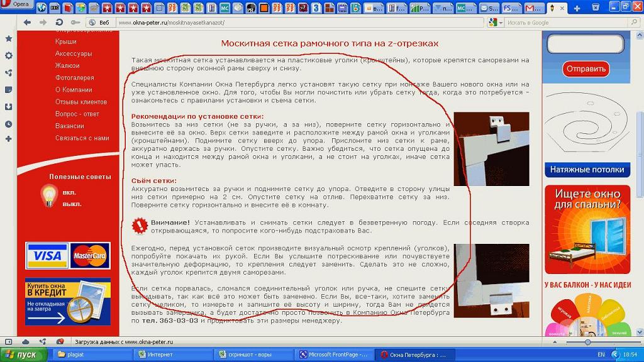The width and height of the screenshot is (644, 362).
Task: Open the 'Отзывы клиентов' menu link
Action: point(81,102)
